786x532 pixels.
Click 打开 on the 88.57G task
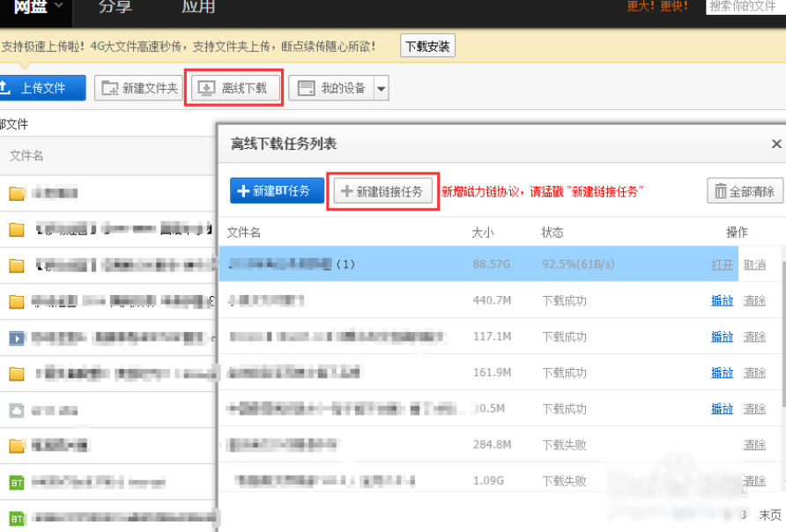pyautogui.click(x=722, y=264)
